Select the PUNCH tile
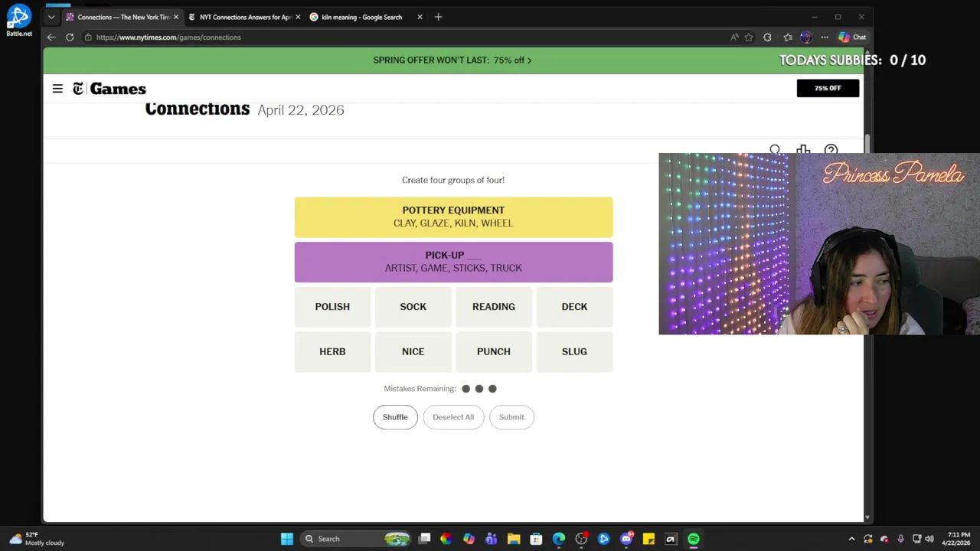This screenshot has width=980, height=551. (x=494, y=352)
